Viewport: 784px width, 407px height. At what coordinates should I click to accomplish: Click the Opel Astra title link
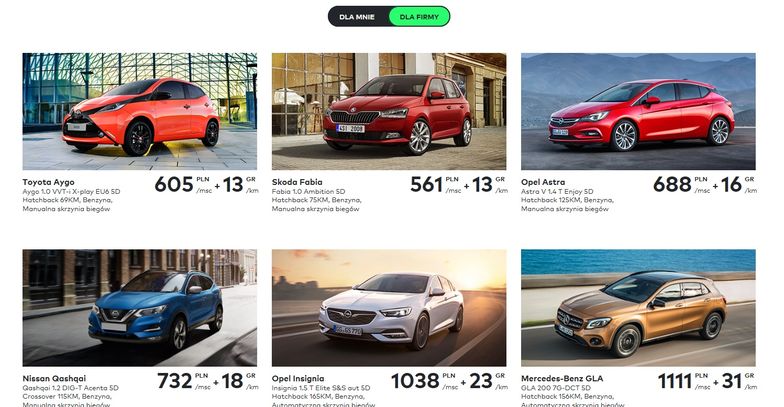(543, 182)
